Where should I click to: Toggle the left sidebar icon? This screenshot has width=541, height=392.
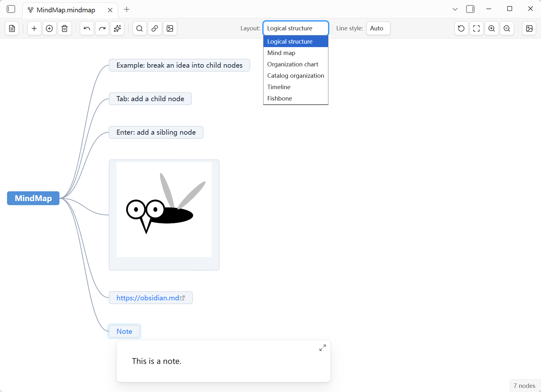[11, 9]
